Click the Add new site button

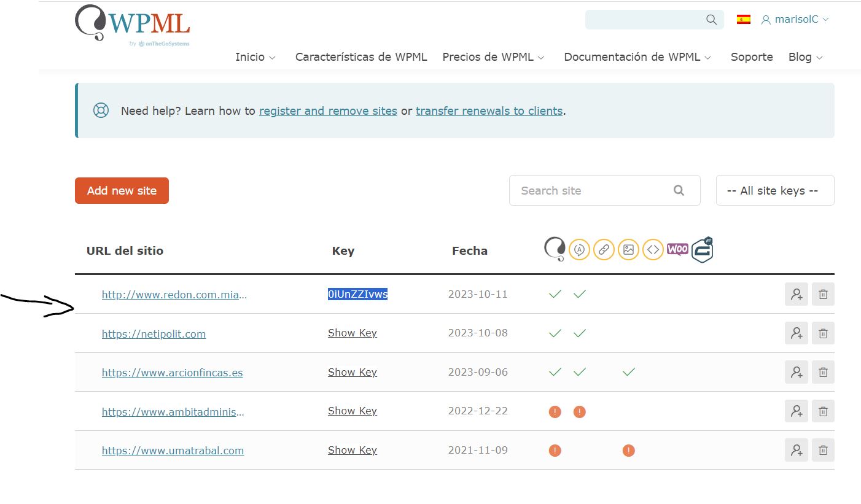(122, 190)
